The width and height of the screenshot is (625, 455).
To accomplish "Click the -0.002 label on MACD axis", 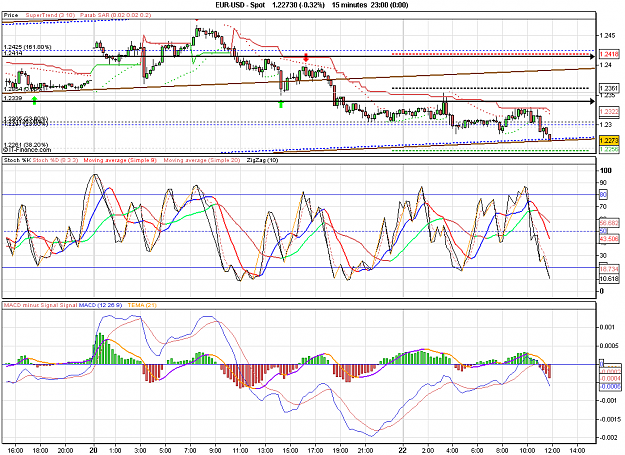I will (609, 437).
